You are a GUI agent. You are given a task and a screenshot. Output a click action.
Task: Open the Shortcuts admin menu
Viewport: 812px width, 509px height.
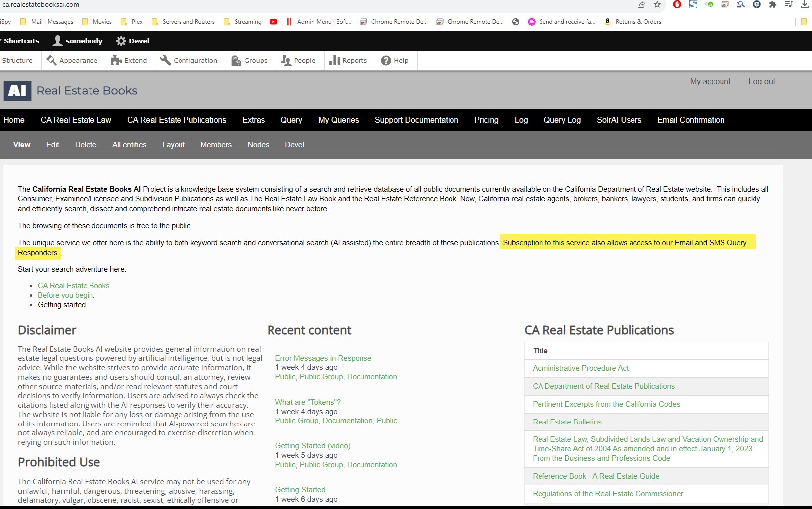(21, 41)
